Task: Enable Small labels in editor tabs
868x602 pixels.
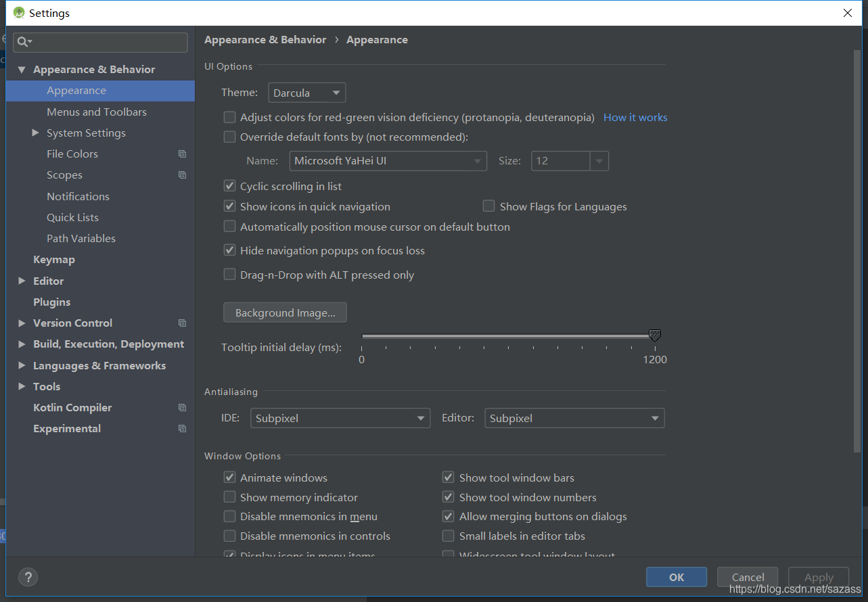Action: point(448,536)
